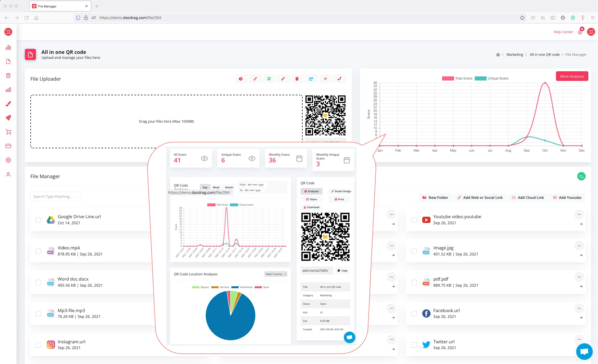Image resolution: width=598 pixels, height=364 pixels.
Task: Click the green refresh icon in File Manager
Action: pyautogui.click(x=581, y=176)
